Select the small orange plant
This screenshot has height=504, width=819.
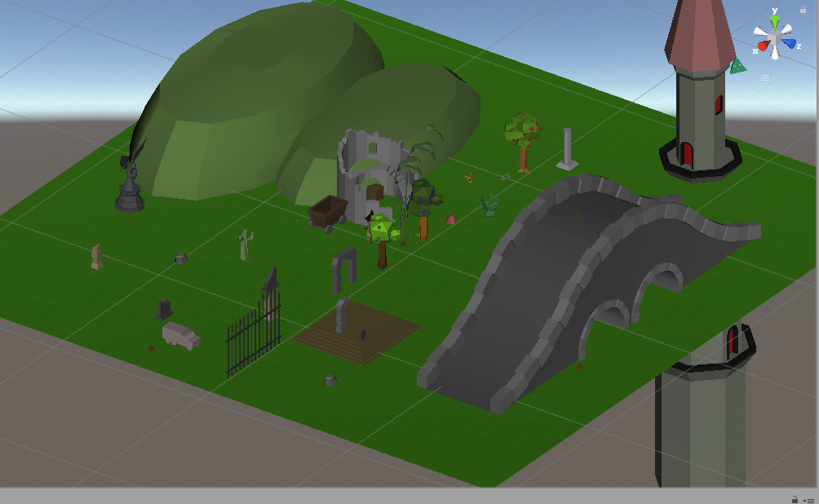pos(468,178)
